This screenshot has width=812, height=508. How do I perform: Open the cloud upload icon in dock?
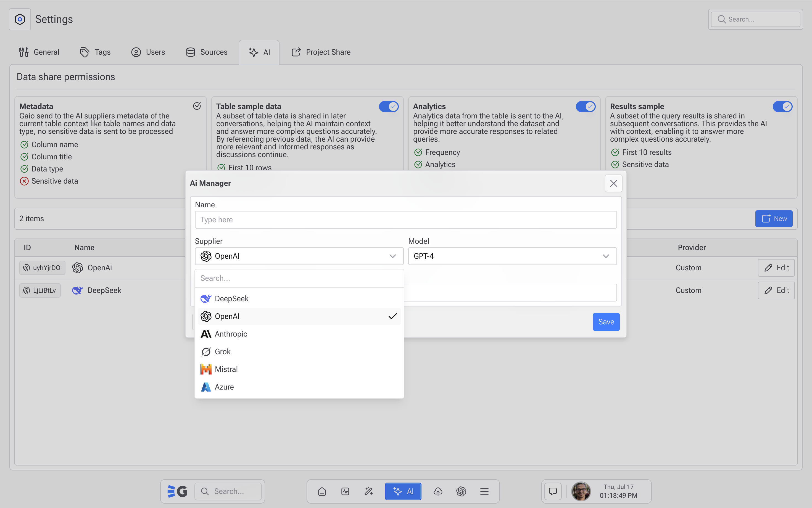[437, 491]
